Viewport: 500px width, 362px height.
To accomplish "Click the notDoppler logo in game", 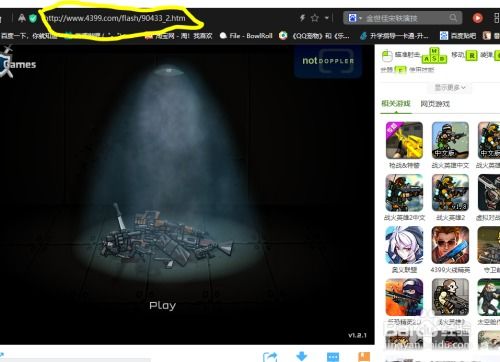I will (x=328, y=61).
